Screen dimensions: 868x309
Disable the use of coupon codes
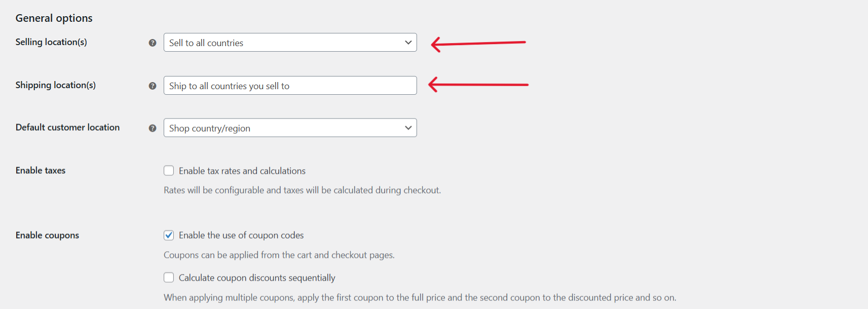(x=169, y=235)
